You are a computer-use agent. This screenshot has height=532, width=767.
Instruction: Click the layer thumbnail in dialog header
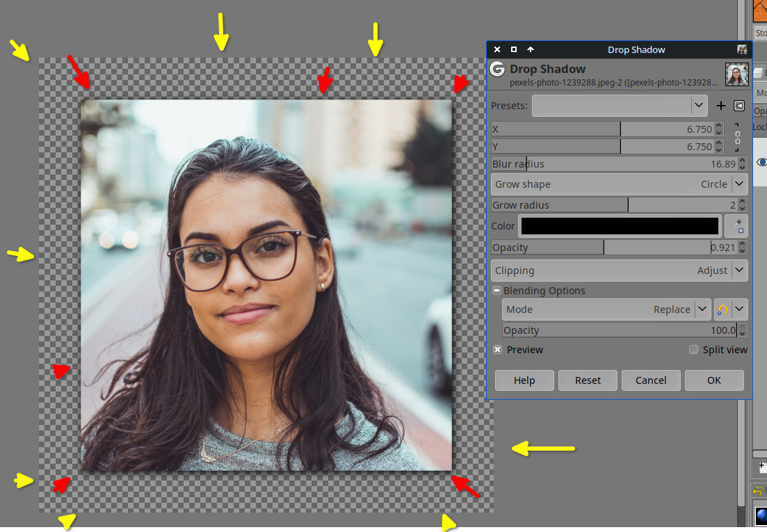pos(736,74)
